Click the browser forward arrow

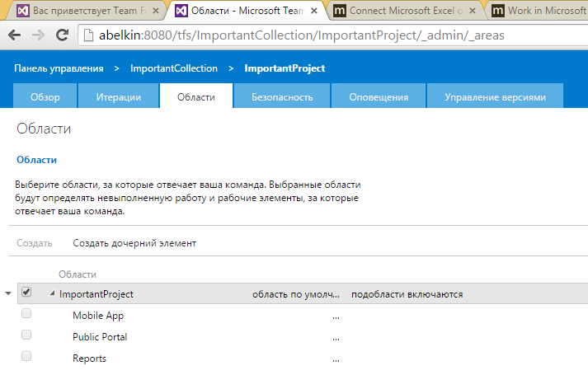pyautogui.click(x=38, y=35)
